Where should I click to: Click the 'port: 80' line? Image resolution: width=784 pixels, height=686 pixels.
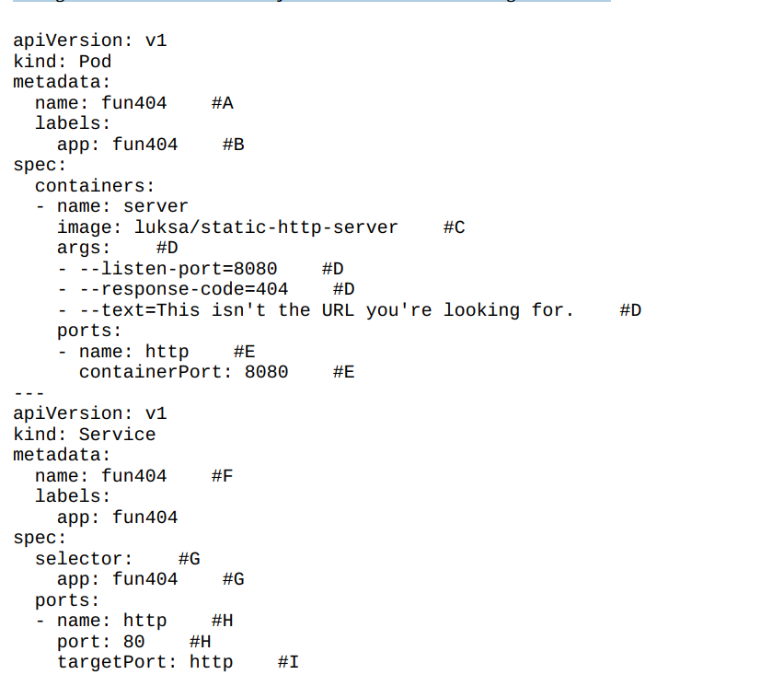coord(101,642)
